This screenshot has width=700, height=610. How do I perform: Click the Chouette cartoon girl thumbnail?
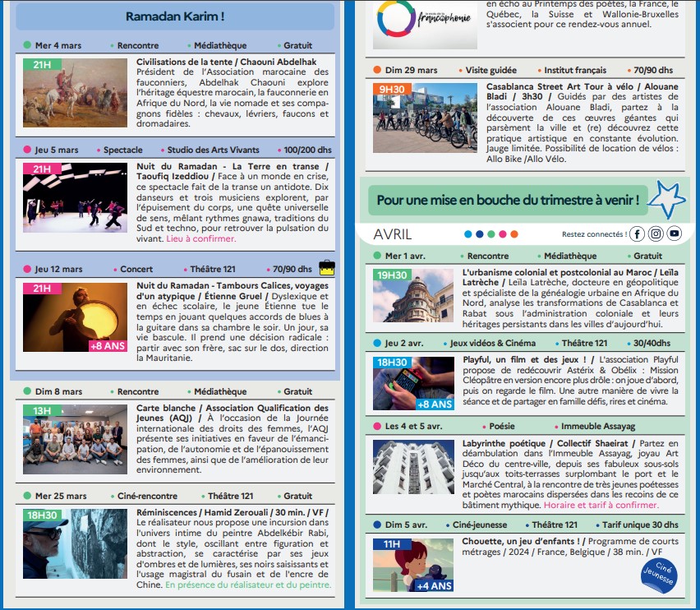tap(413, 566)
